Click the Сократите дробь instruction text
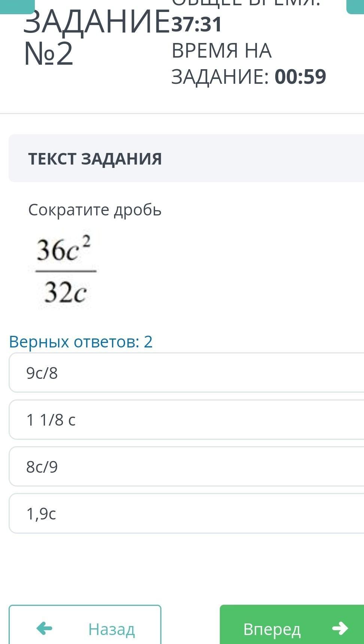Image resolution: width=364 pixels, height=644 pixels. coord(95,210)
